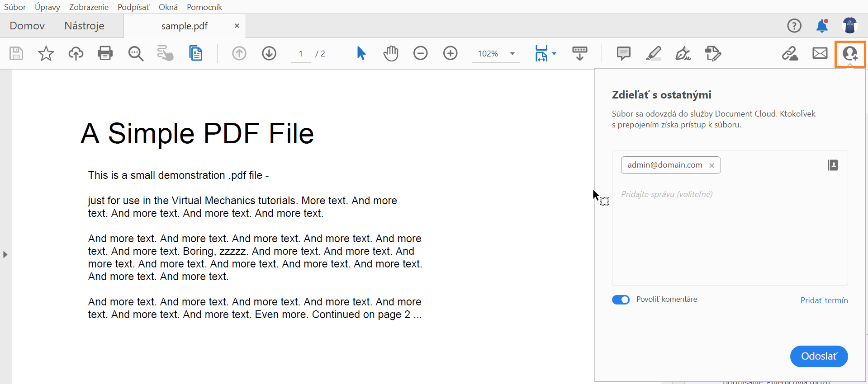Open the Zobrazenie menu

coord(89,7)
